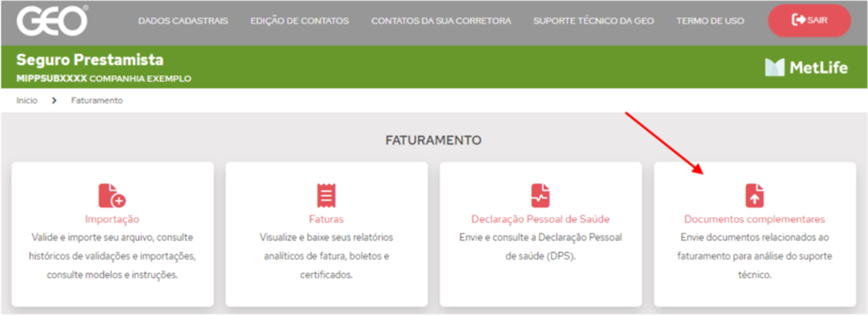Open the Faturas link title
The height and width of the screenshot is (315, 868).
point(327,219)
